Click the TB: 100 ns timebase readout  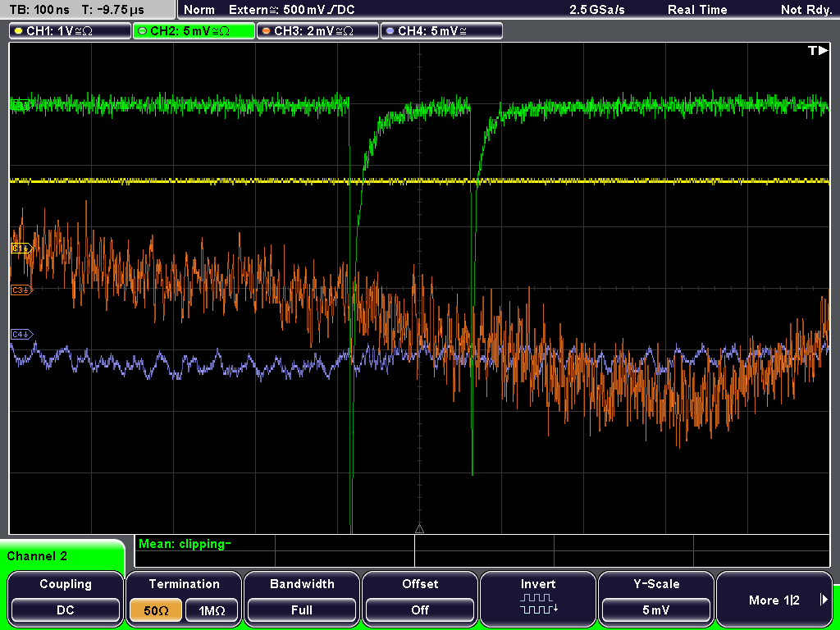pyautogui.click(x=39, y=10)
